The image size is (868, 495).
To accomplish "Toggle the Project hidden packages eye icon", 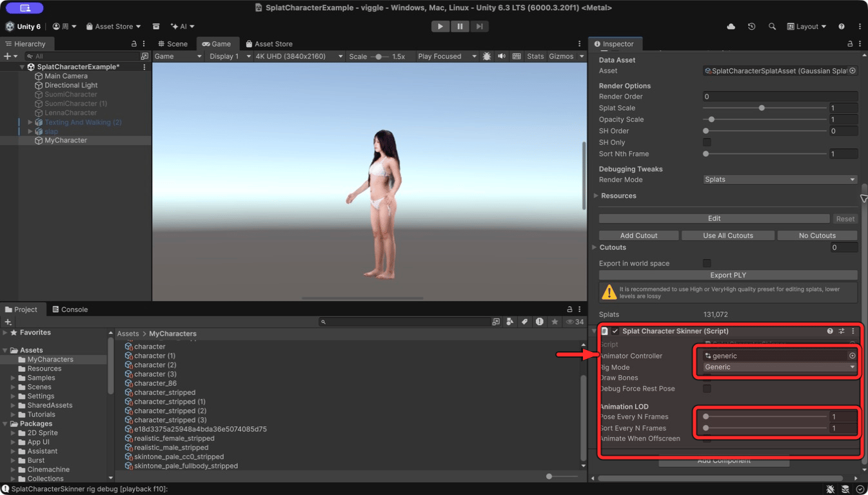I will pos(575,322).
